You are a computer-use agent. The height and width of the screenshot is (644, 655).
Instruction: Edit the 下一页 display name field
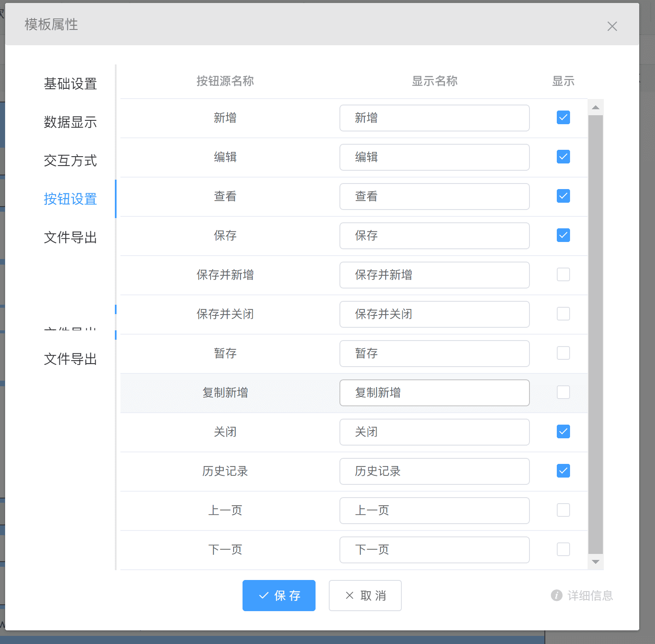click(x=434, y=550)
